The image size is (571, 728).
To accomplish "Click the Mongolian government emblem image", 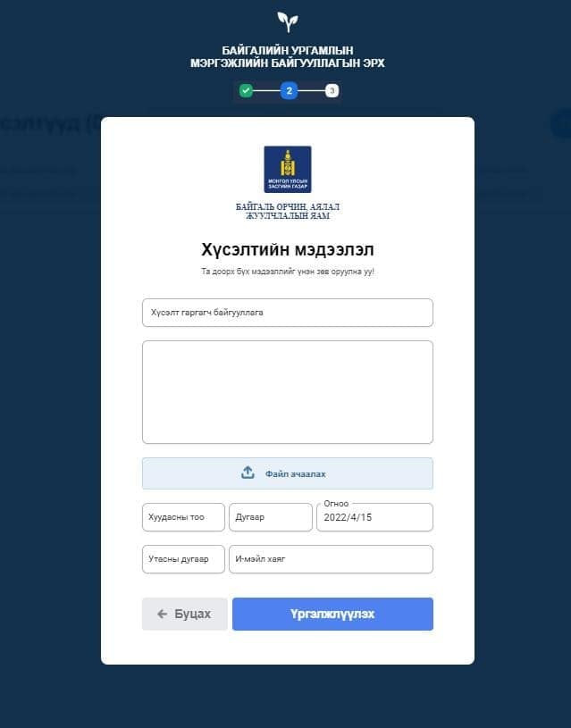I will click(288, 170).
